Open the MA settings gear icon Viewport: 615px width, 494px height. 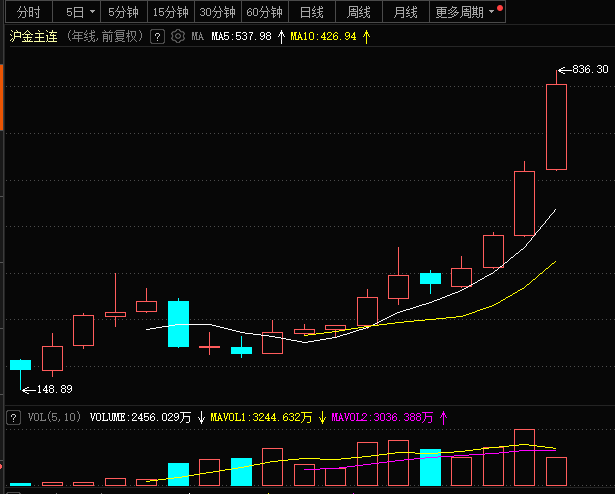click(178, 36)
